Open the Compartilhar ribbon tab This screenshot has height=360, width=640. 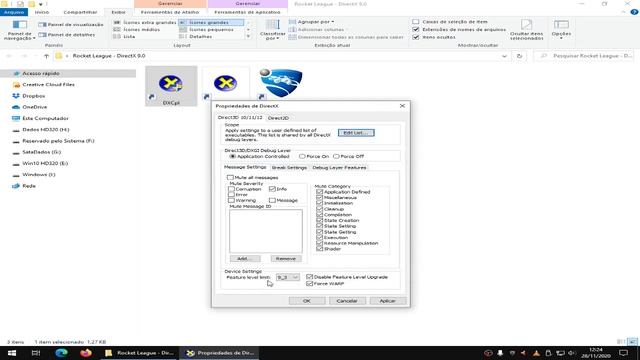coord(80,12)
